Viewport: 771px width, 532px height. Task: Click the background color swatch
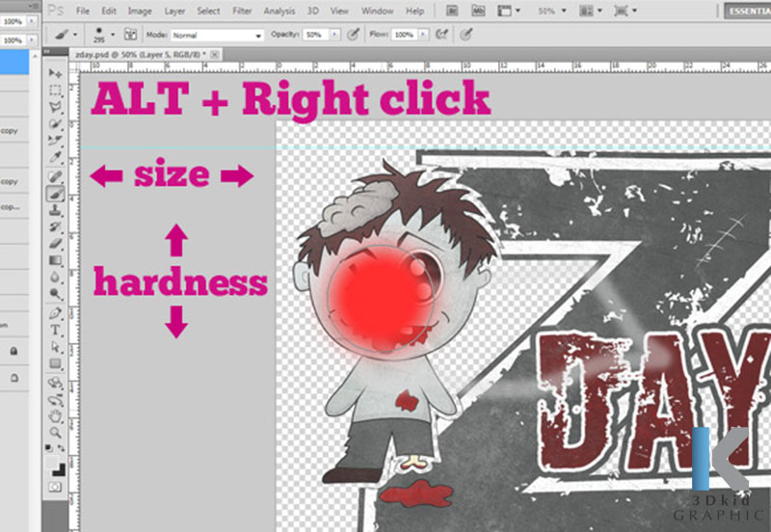coord(60,469)
